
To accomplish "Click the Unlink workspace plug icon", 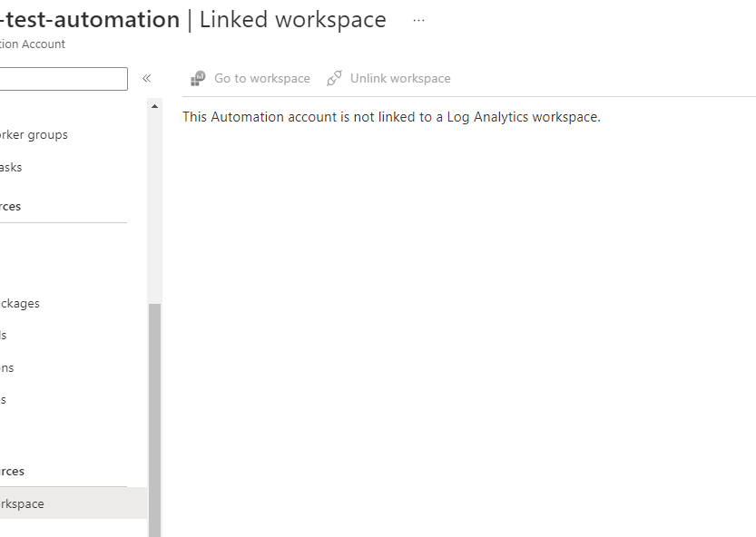I will (x=334, y=78).
